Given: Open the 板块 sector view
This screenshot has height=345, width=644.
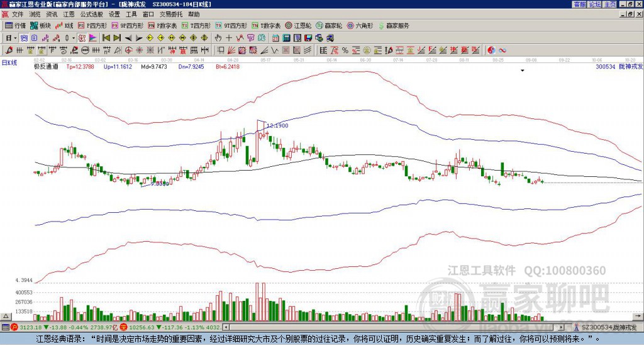Looking at the screenshot, I should [x=41, y=25].
